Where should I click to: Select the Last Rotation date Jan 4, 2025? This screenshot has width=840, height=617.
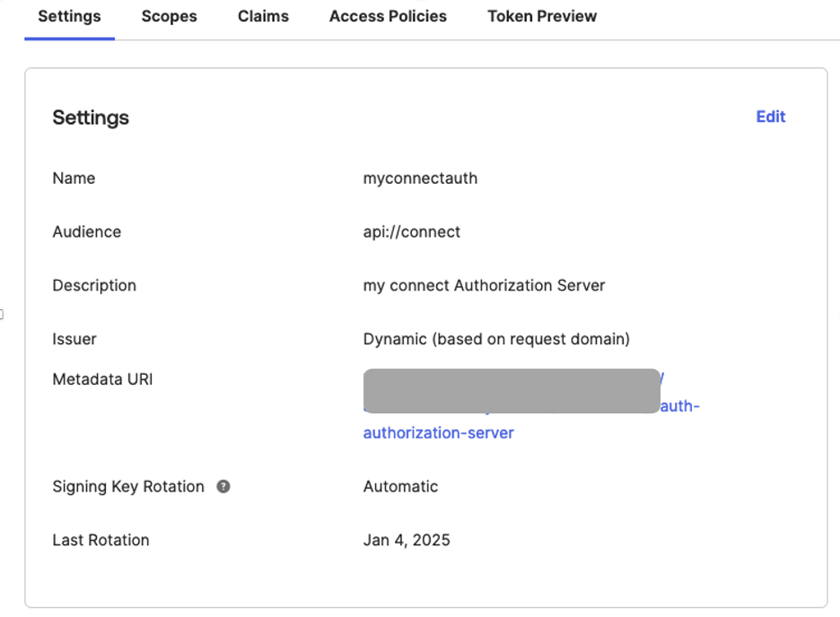click(407, 540)
